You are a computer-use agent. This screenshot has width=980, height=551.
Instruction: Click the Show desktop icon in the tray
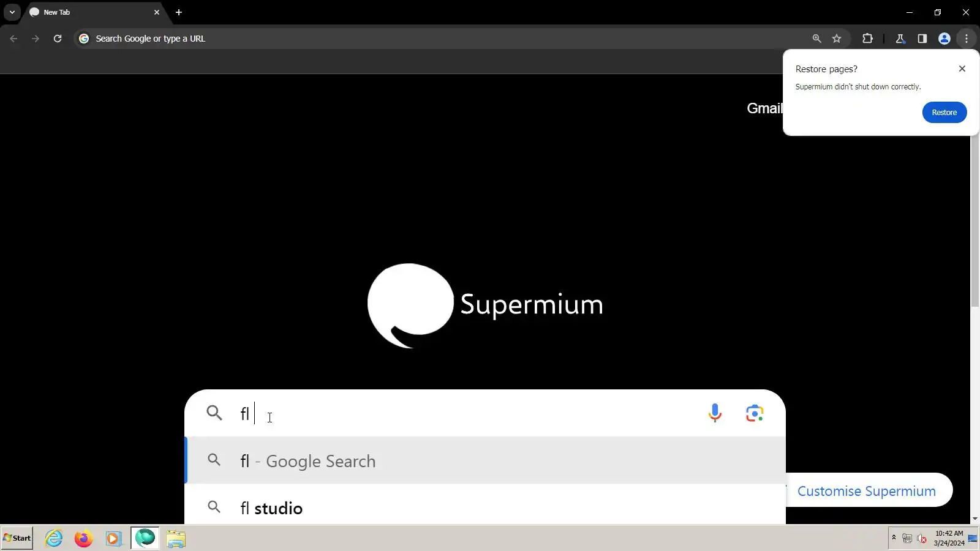pyautogui.click(x=973, y=539)
